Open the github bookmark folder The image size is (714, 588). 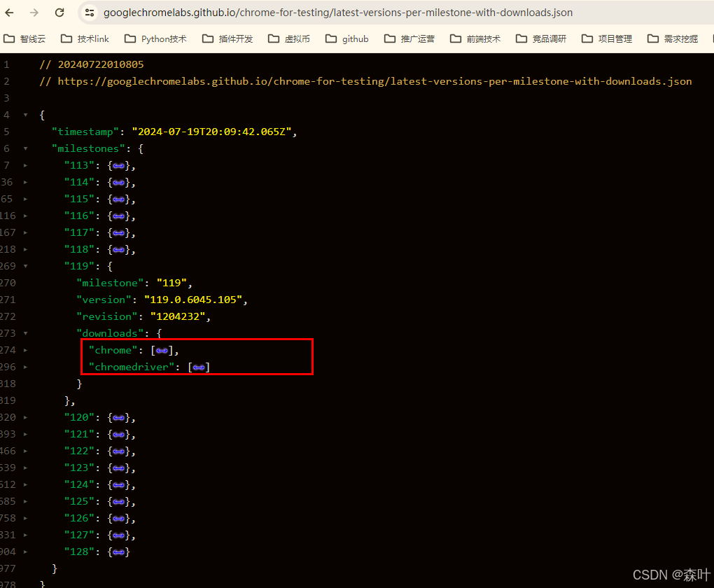347,38
